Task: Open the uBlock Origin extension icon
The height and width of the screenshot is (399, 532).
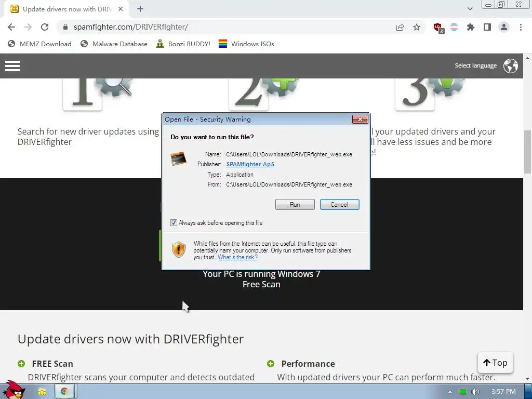Action: 438,28
